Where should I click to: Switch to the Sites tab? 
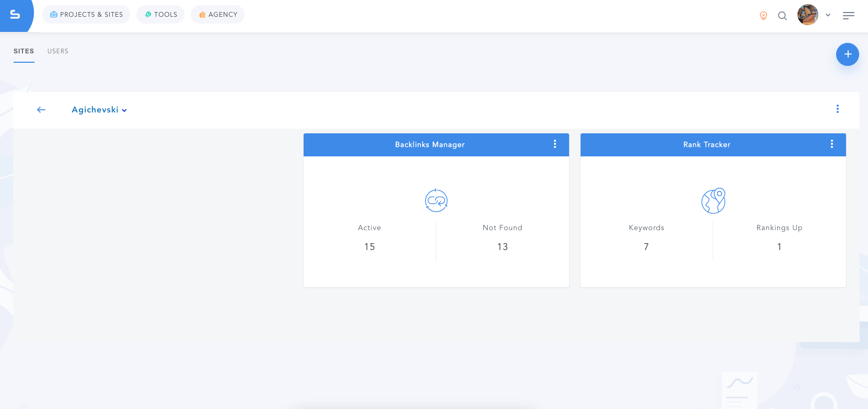tap(24, 51)
